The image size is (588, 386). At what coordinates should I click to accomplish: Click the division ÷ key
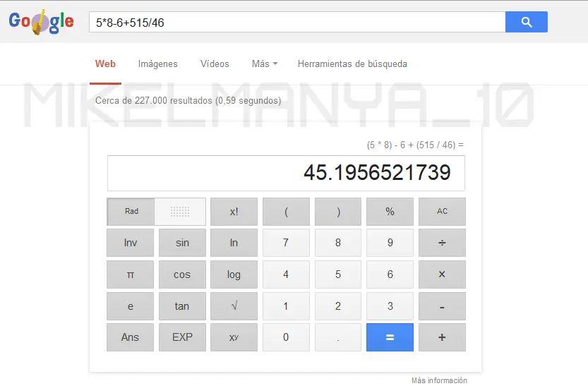click(x=442, y=243)
